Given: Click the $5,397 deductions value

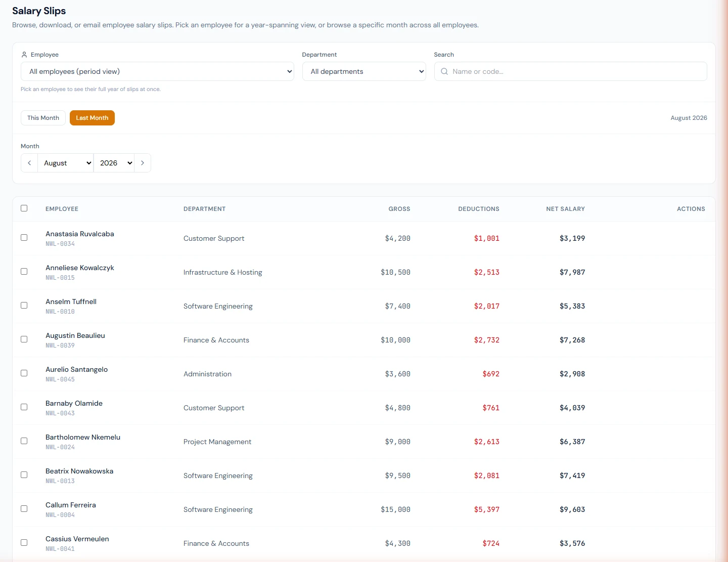Looking at the screenshot, I should 487,509.
